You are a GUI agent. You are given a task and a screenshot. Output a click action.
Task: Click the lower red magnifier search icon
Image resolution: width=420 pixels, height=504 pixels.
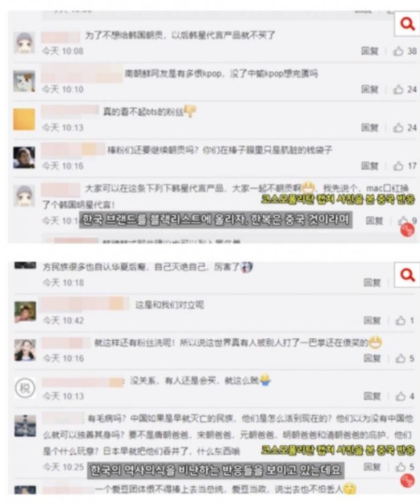click(x=407, y=275)
